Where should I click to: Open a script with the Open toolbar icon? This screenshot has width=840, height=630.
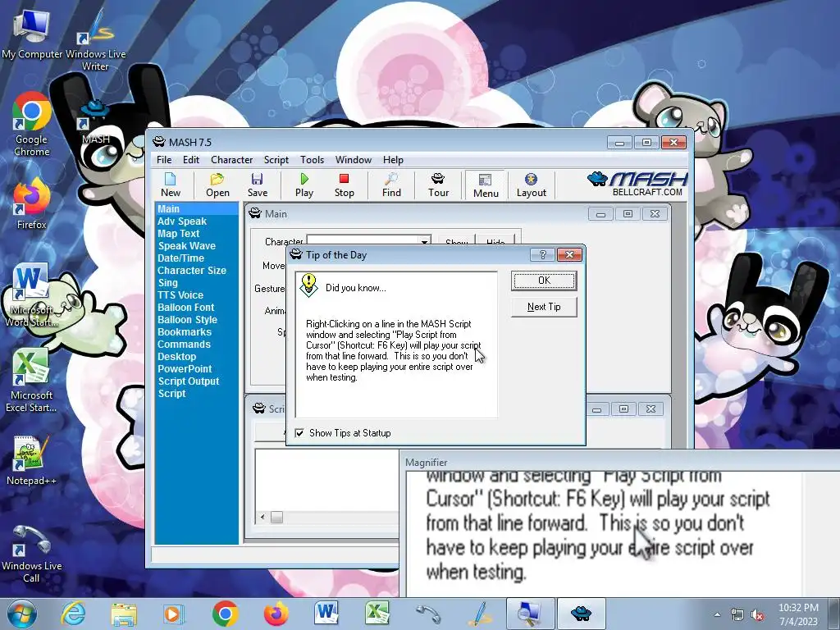[x=217, y=185]
